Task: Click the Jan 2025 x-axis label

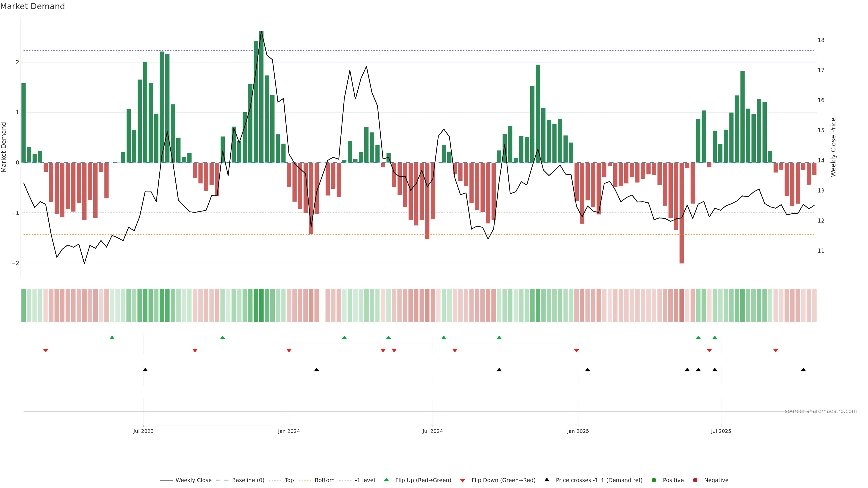Action: click(x=578, y=431)
